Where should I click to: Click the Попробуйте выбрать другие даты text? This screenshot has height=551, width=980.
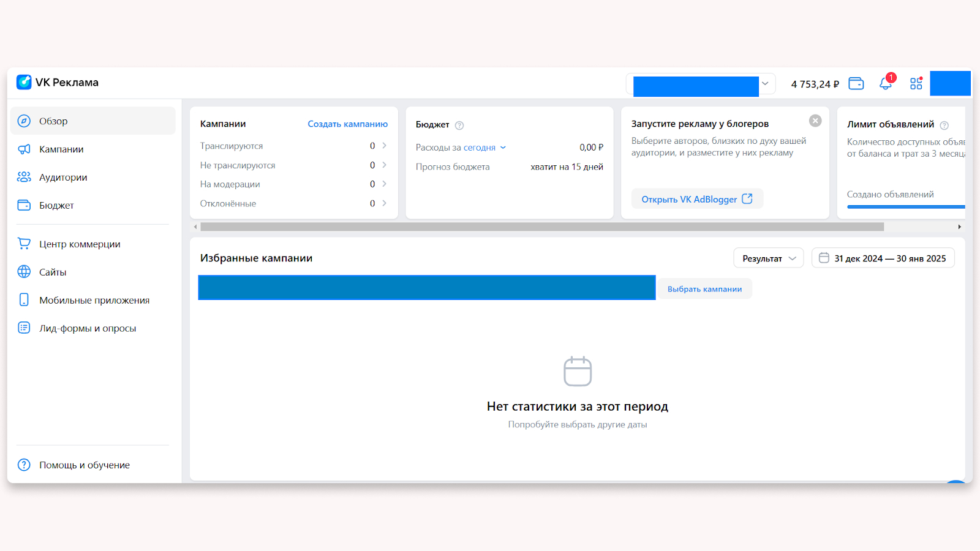(x=578, y=424)
